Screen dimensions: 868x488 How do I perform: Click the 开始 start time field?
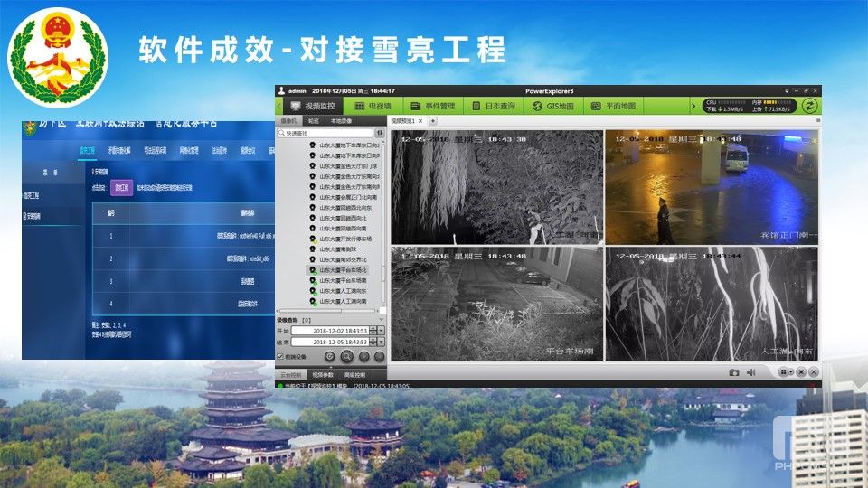330,331
